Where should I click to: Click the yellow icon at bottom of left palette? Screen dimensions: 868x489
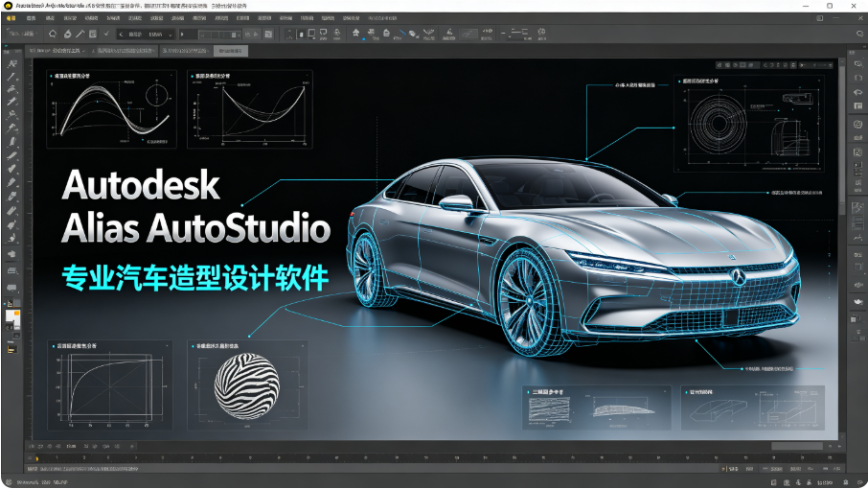(x=11, y=349)
